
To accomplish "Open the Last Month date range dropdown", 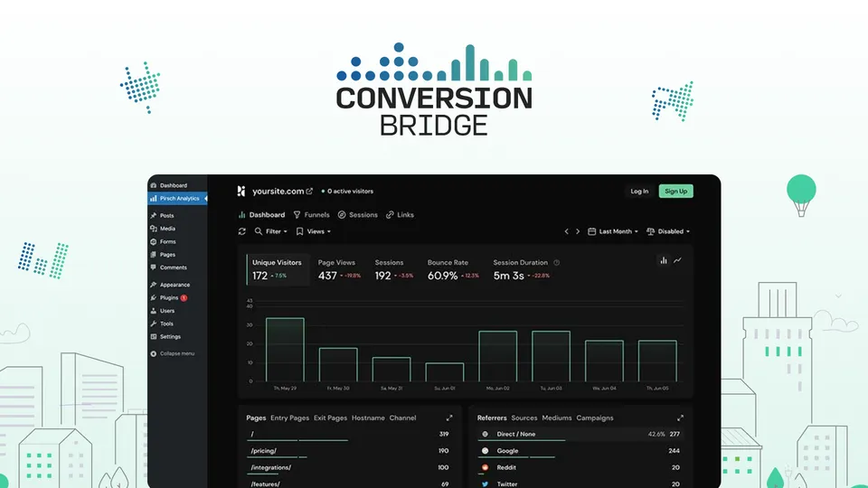I will coord(613,231).
